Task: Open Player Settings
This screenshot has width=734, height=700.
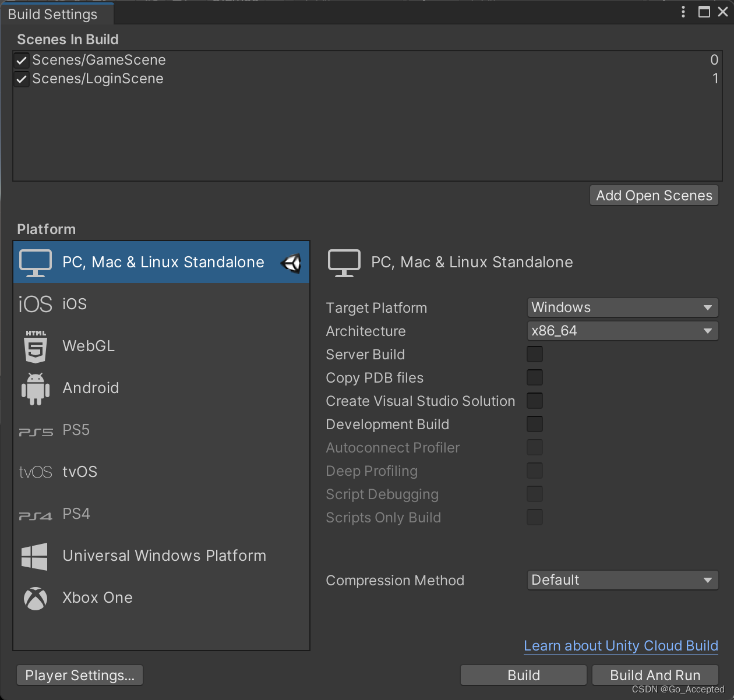Action: tap(80, 676)
